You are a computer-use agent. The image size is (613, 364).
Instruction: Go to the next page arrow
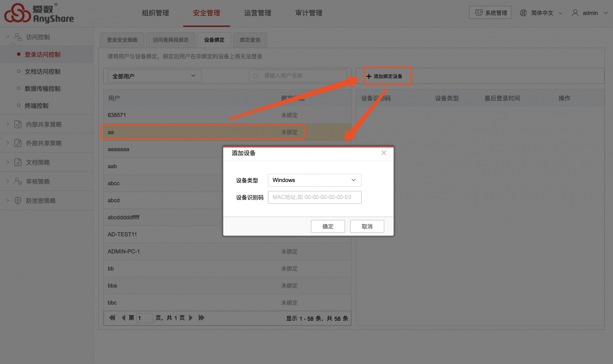pyautogui.click(x=191, y=318)
